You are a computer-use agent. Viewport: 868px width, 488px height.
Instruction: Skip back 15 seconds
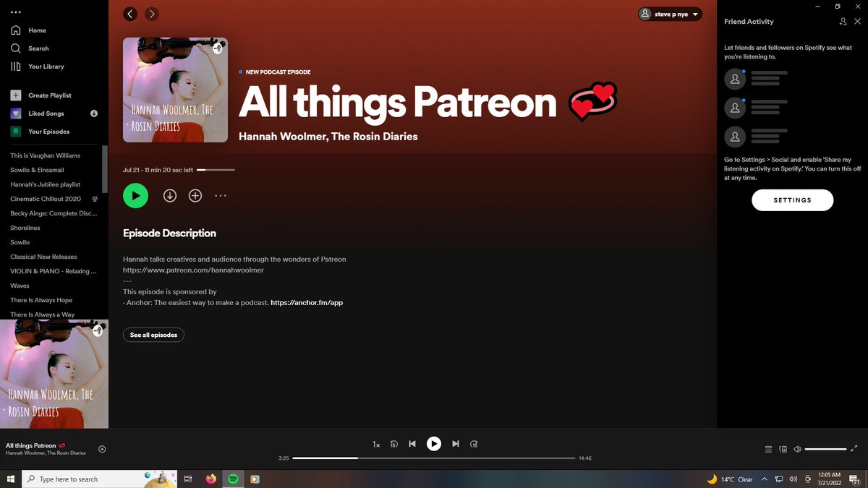pyautogui.click(x=394, y=444)
